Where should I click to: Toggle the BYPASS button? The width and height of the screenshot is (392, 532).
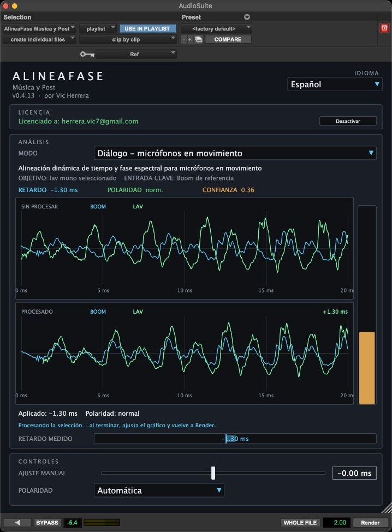pyautogui.click(x=47, y=523)
